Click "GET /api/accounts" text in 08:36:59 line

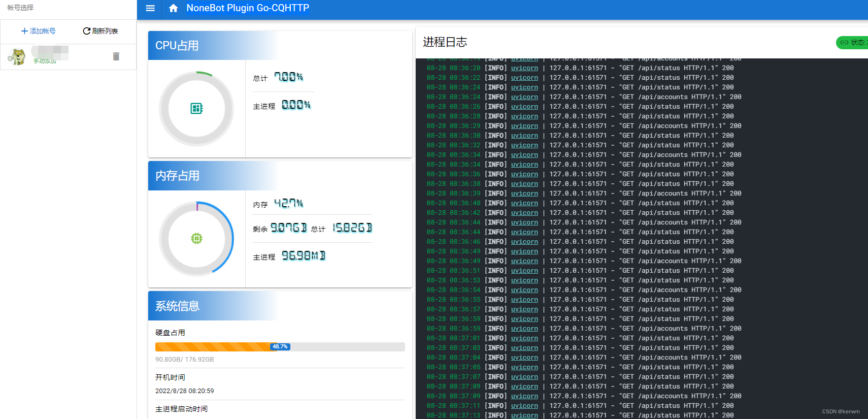(653, 329)
